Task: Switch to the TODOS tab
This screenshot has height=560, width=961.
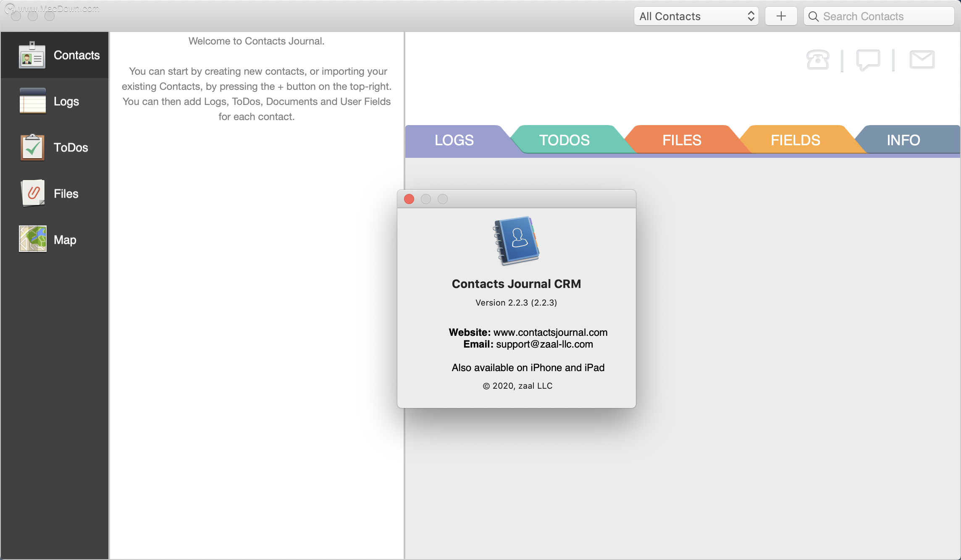Action: tap(564, 140)
